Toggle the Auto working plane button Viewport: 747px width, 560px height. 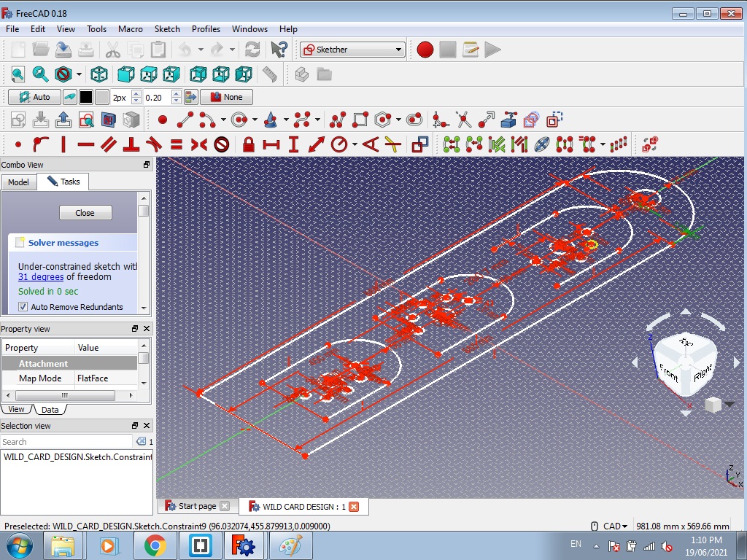click(x=34, y=97)
